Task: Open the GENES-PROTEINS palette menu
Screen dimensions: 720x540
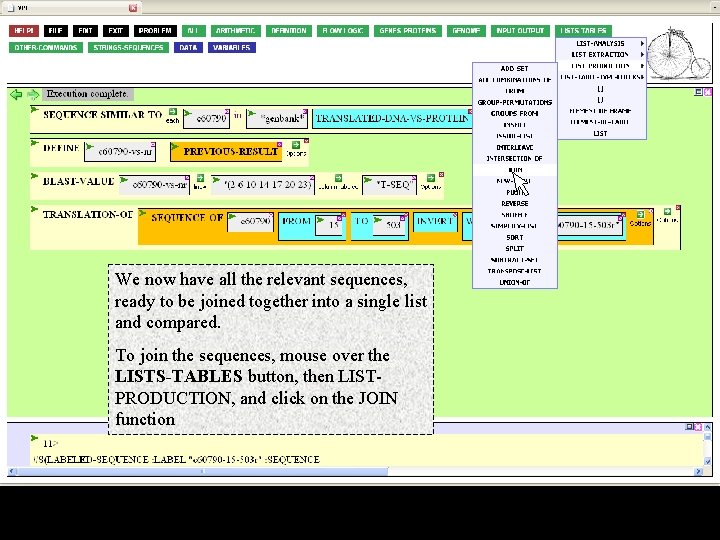Action: pos(408,31)
